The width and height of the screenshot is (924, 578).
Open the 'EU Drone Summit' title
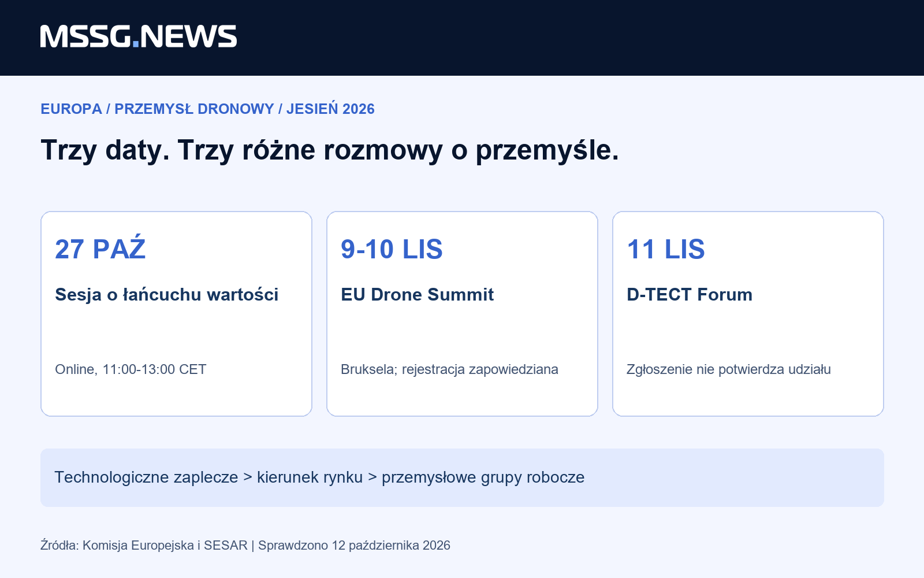pos(417,294)
